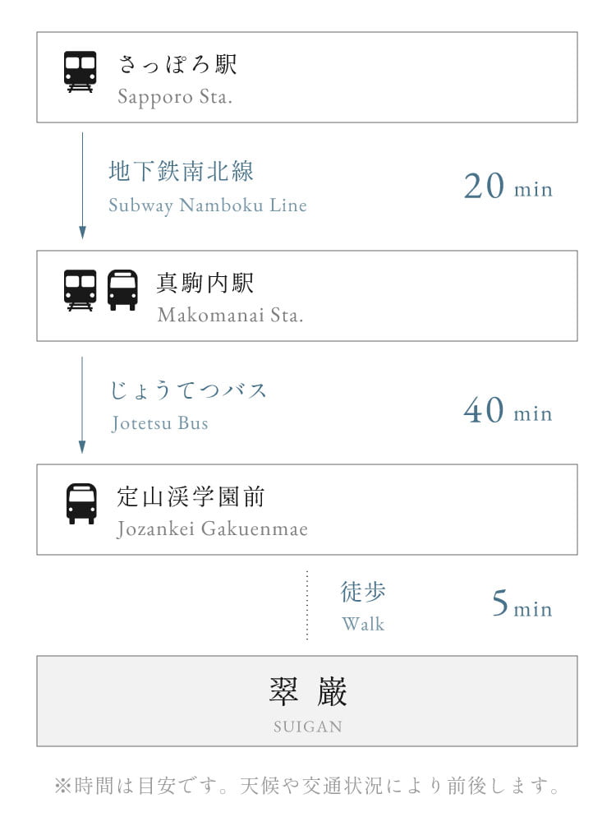Click the じょうてつバス Jotetsu Bus label

pos(188,406)
